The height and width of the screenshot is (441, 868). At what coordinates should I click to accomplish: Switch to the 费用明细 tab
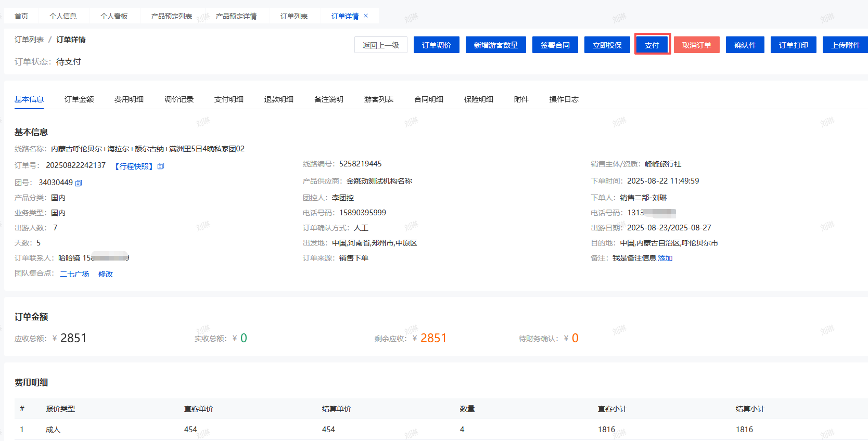click(129, 99)
